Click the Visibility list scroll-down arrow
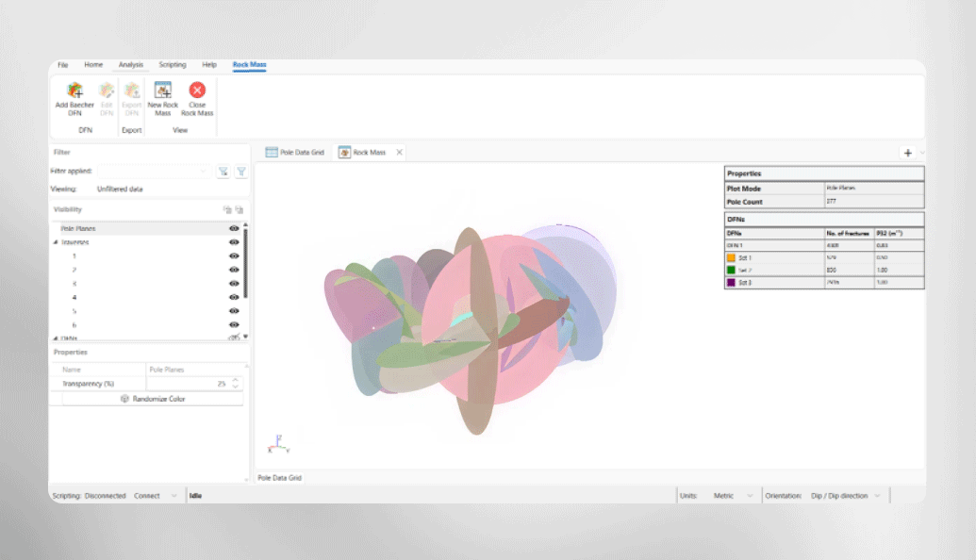976x560 pixels. [x=246, y=336]
